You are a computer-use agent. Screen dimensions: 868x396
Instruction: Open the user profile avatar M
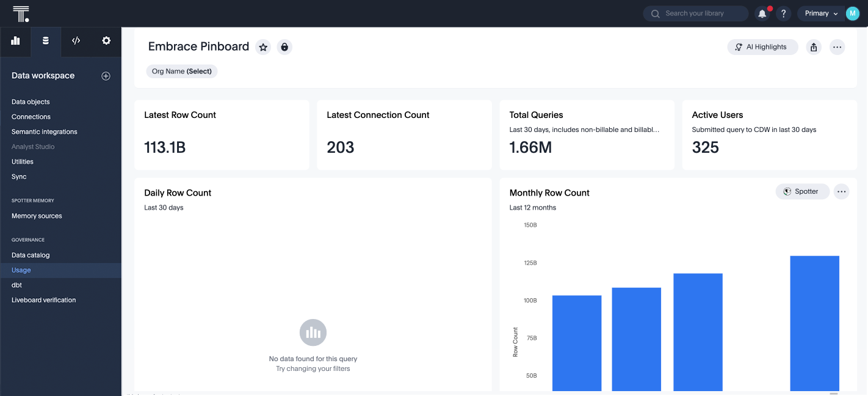853,13
